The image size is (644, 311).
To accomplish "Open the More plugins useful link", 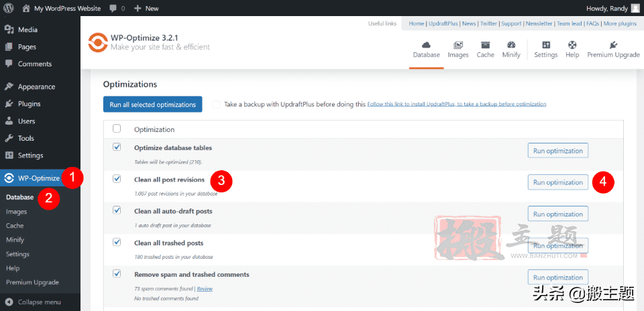I will click(x=620, y=24).
